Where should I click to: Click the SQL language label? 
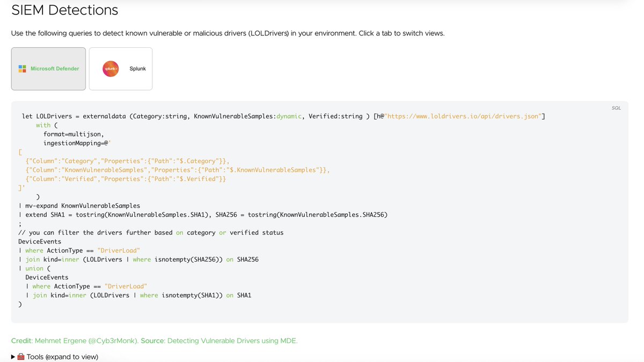[x=616, y=108]
